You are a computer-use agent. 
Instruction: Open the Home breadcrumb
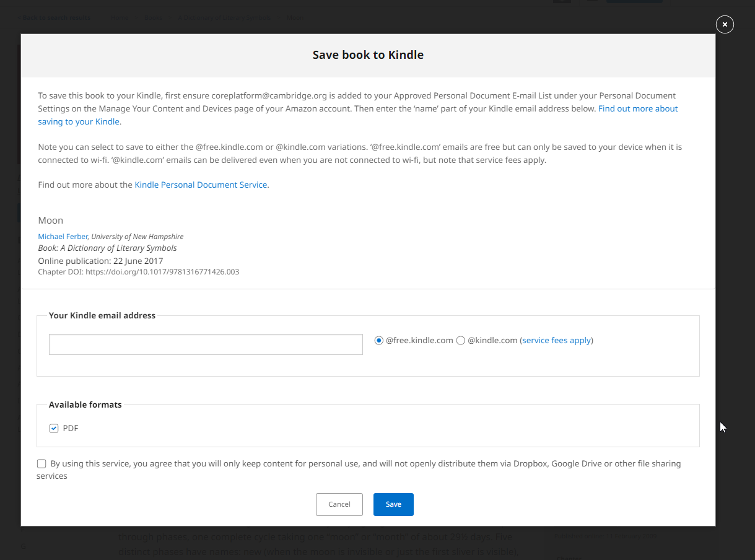[120, 17]
